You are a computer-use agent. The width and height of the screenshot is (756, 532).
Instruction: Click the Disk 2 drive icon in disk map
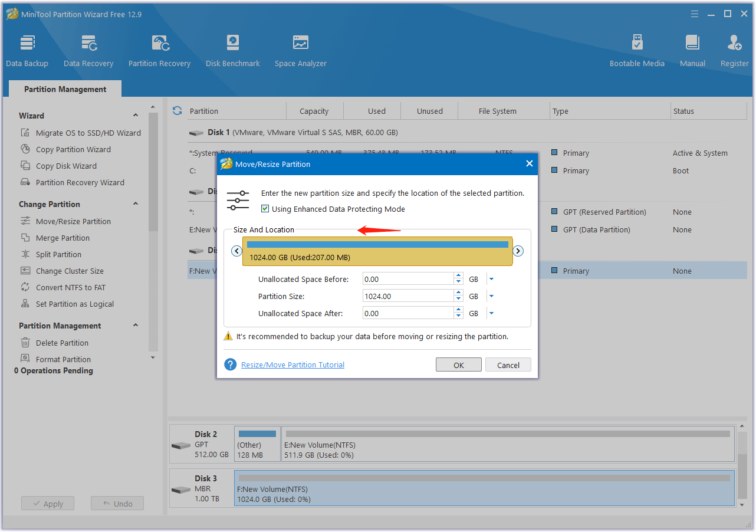[x=181, y=445]
